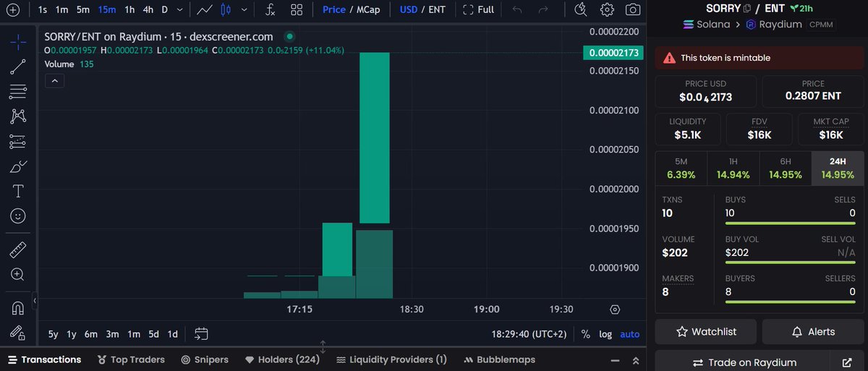This screenshot has width=868, height=371.
Task: Switch chart to MCap mode
Action: [x=369, y=10]
